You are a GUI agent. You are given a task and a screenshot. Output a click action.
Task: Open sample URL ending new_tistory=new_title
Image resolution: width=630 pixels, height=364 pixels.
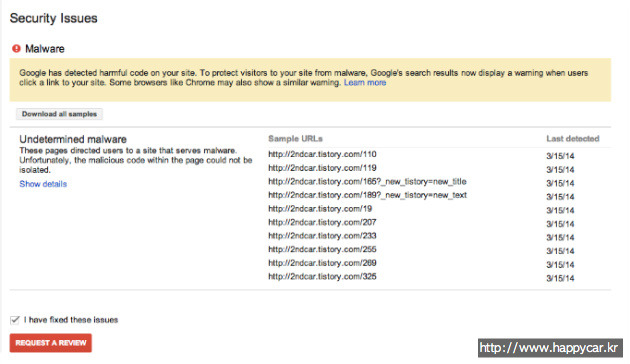pos(367,182)
